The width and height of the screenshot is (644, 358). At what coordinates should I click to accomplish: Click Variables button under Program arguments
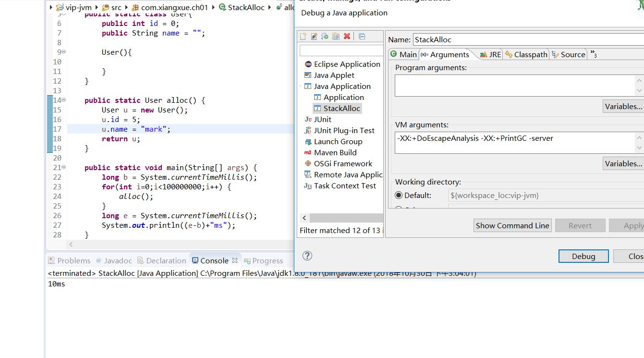623,106
